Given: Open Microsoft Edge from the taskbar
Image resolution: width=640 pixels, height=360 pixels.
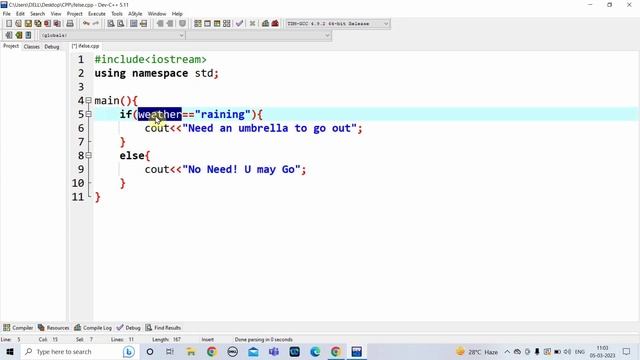Looking at the screenshot, I should [x=315, y=352].
